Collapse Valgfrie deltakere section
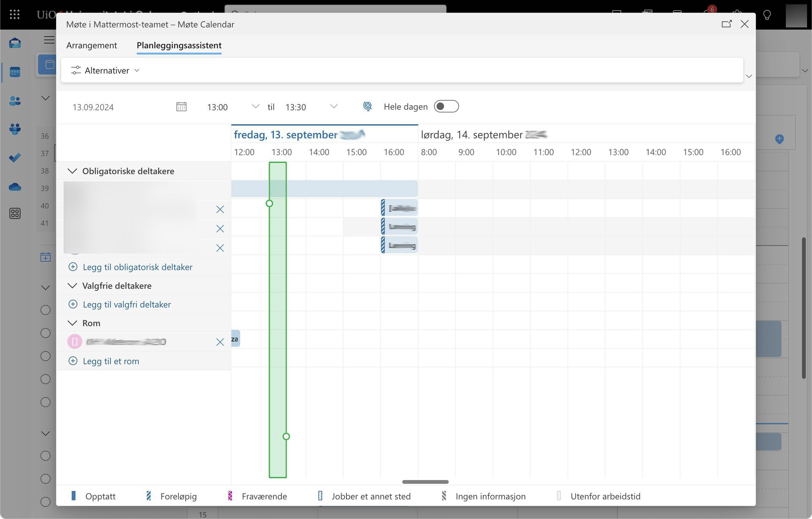812x519 pixels. coord(72,286)
